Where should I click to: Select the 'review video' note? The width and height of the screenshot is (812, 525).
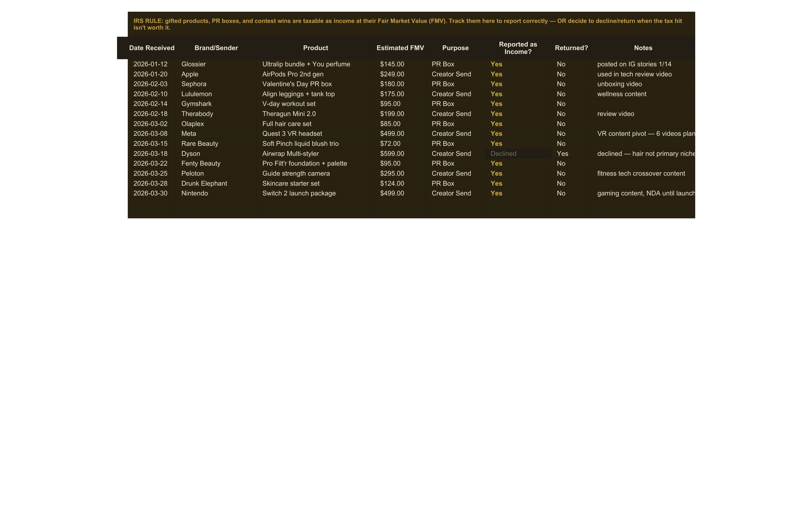(643, 114)
